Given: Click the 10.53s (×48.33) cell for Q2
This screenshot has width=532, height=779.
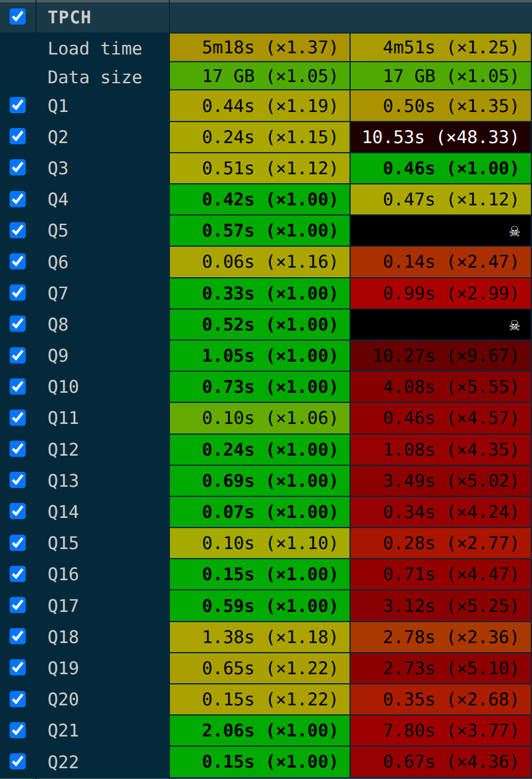Looking at the screenshot, I should coord(441,137).
